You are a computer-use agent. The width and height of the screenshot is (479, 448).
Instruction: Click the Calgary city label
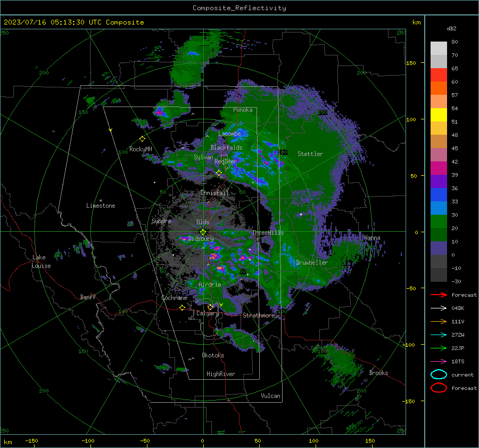click(208, 313)
